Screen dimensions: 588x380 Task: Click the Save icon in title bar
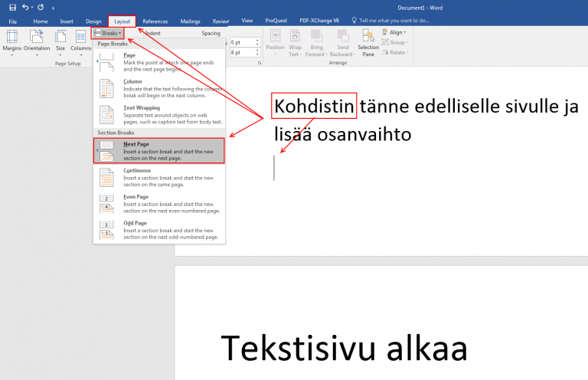12,7
